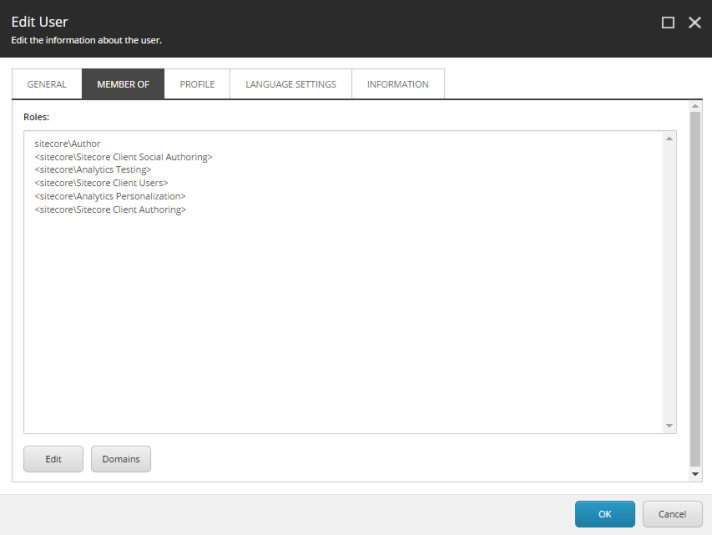712x535 pixels.
Task: Confirm changes with the OK button
Action: 604,514
